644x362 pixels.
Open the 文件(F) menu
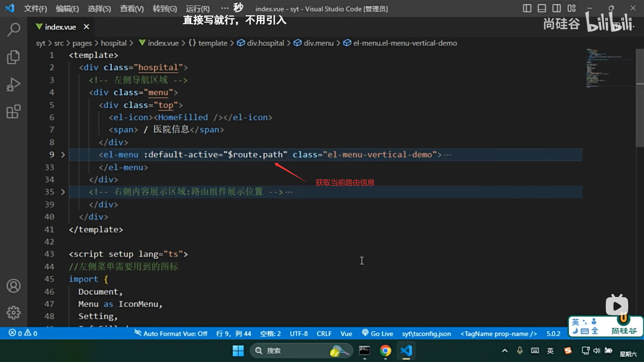(x=35, y=9)
